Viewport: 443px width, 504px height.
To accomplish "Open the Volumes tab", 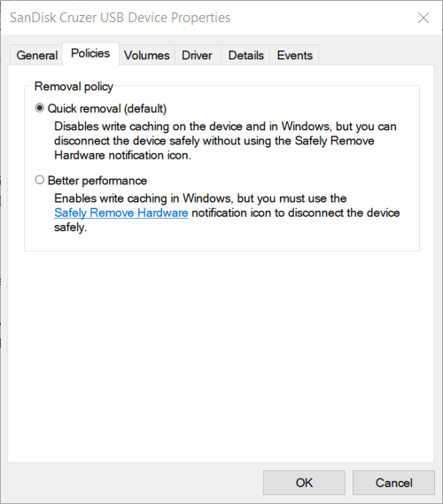I will pyautogui.click(x=146, y=55).
